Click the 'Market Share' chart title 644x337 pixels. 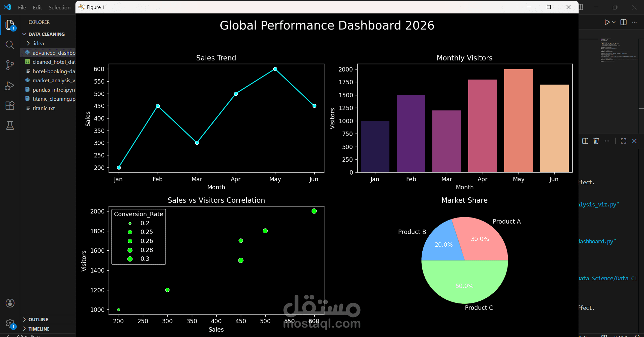pyautogui.click(x=465, y=200)
